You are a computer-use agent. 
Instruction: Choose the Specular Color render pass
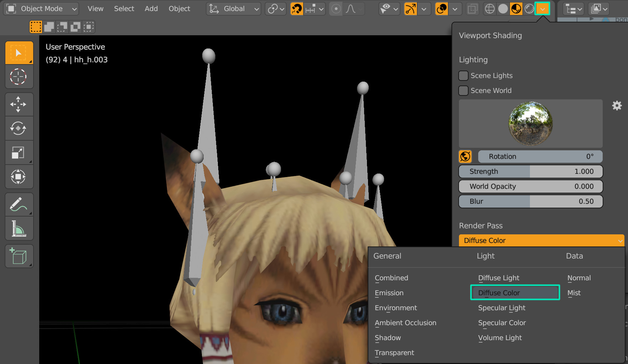coord(502,323)
